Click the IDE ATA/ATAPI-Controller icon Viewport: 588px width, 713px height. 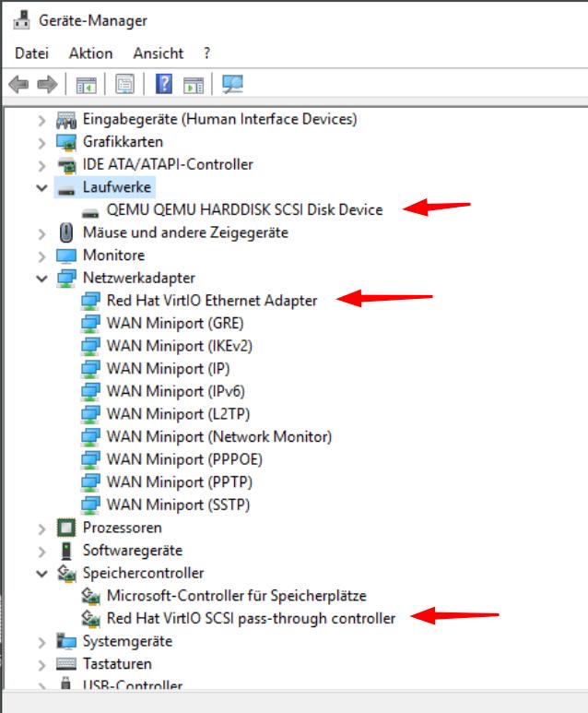(x=66, y=165)
